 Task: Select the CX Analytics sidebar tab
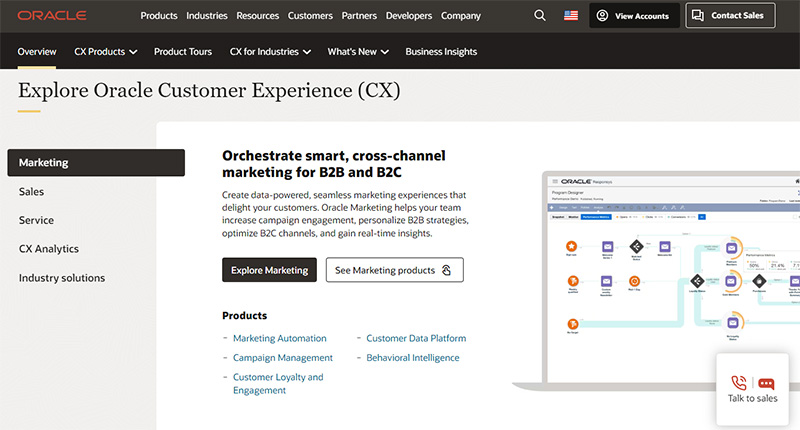pyautogui.click(x=48, y=249)
